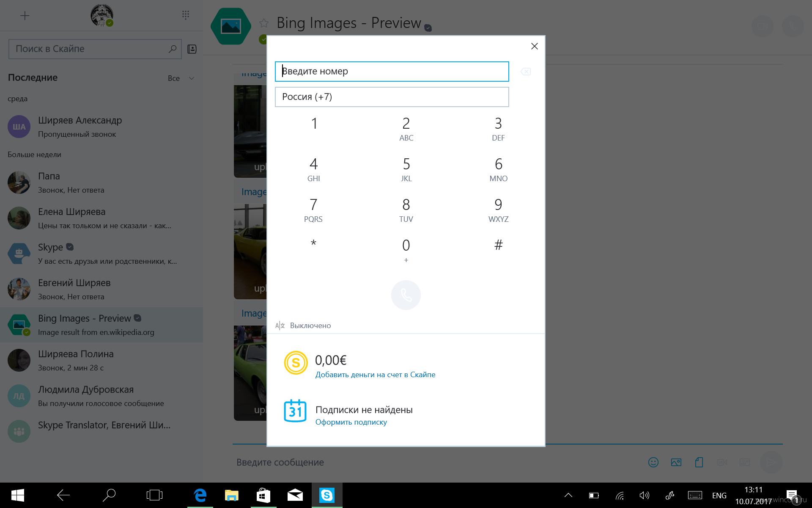The width and height of the screenshot is (812, 508).
Task: Dial the star key
Action: coord(313,244)
